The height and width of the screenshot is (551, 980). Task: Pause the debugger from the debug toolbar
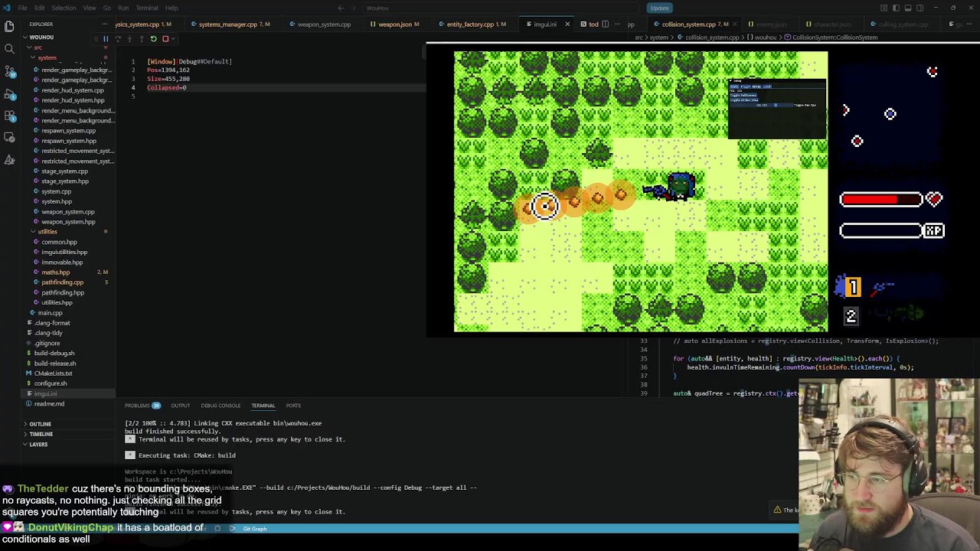(106, 38)
